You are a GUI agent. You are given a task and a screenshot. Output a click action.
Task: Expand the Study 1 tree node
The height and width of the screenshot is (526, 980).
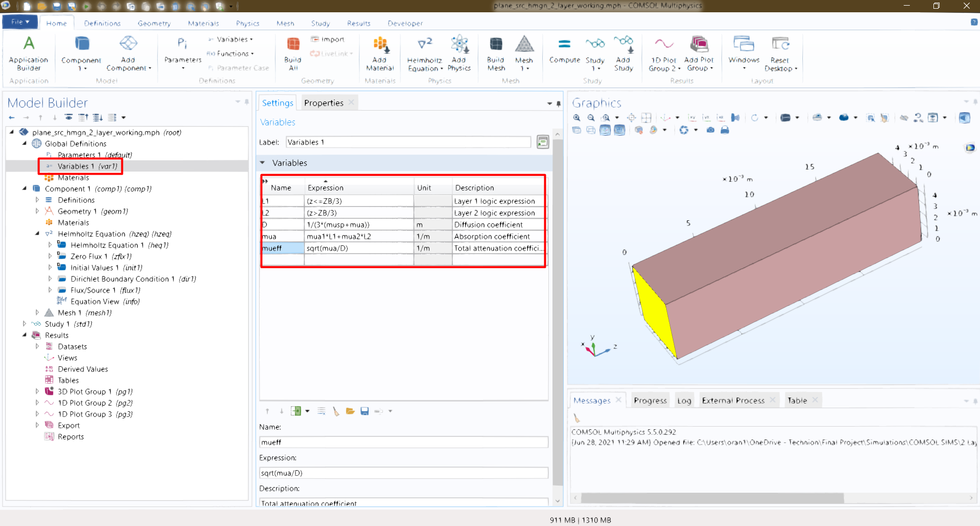click(x=24, y=324)
